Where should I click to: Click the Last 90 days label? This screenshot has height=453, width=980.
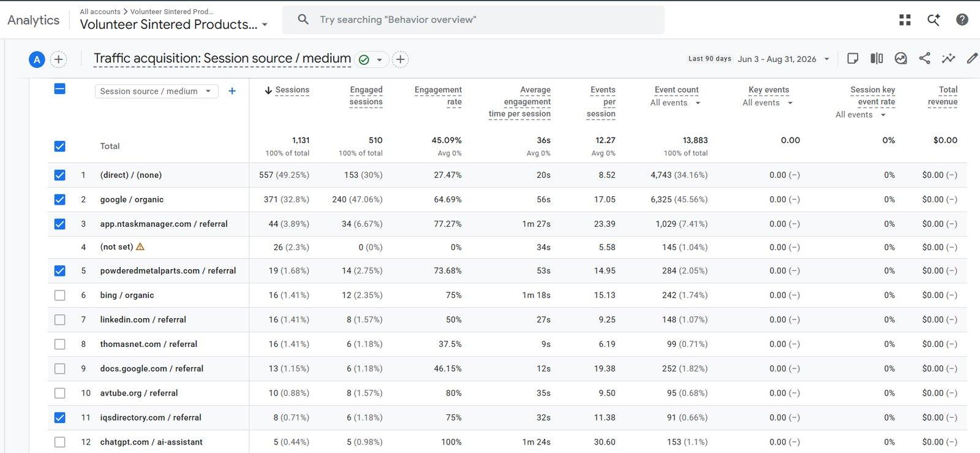(x=710, y=59)
